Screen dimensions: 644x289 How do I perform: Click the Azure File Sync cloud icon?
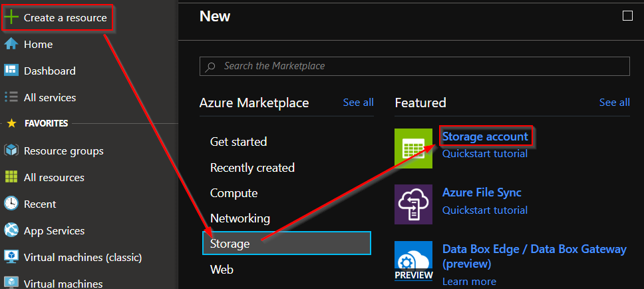point(413,204)
